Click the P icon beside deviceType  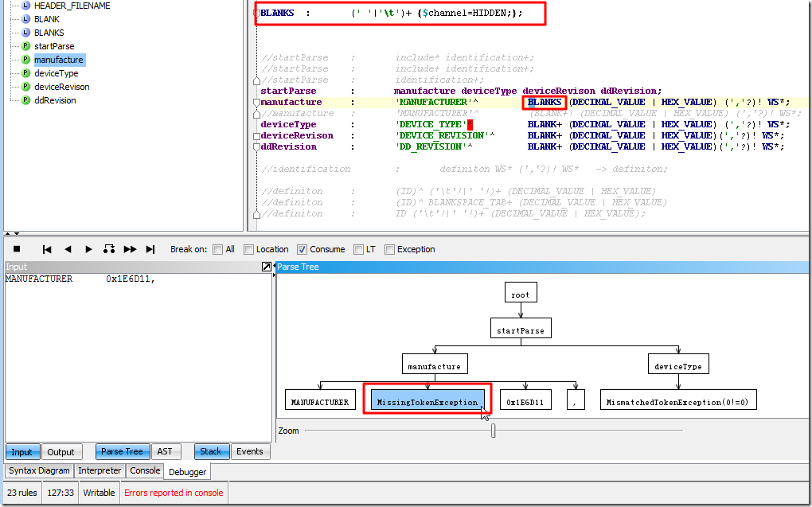tap(25, 73)
